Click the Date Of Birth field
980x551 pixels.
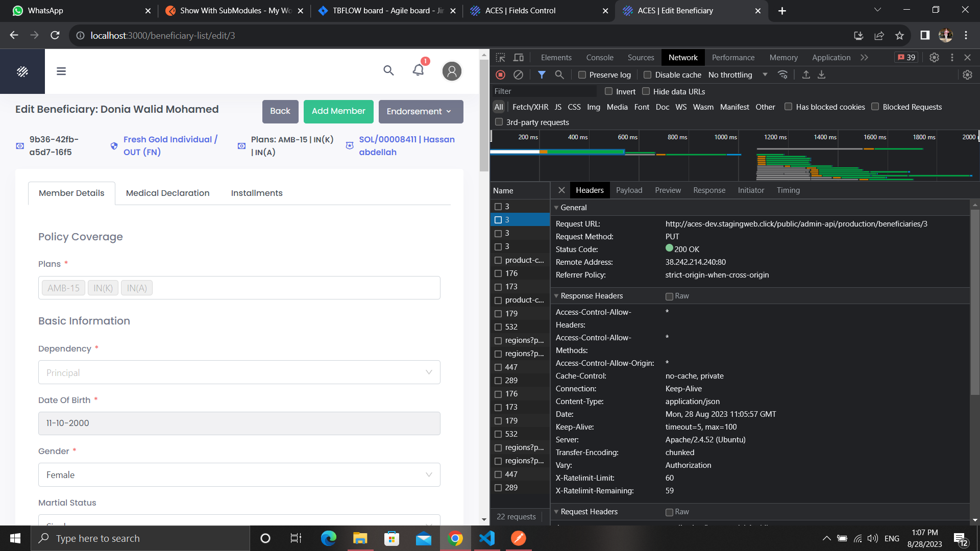click(239, 423)
